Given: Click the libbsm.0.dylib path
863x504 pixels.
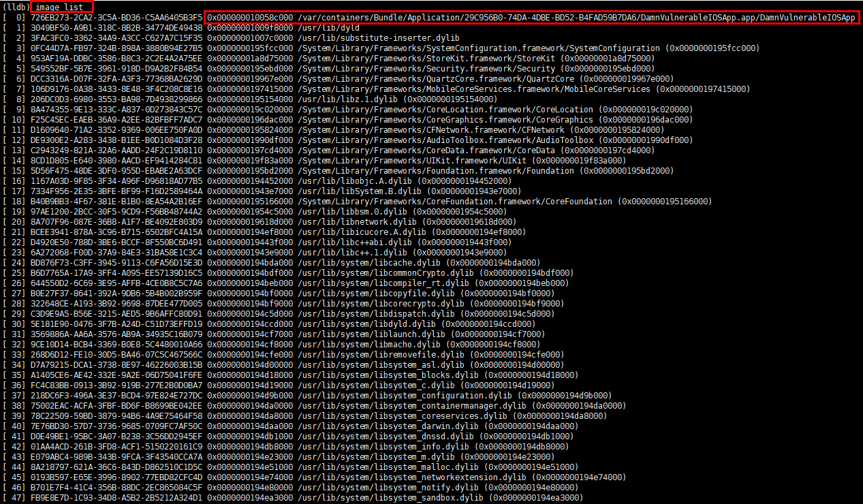Looking at the screenshot, I should [x=354, y=211].
